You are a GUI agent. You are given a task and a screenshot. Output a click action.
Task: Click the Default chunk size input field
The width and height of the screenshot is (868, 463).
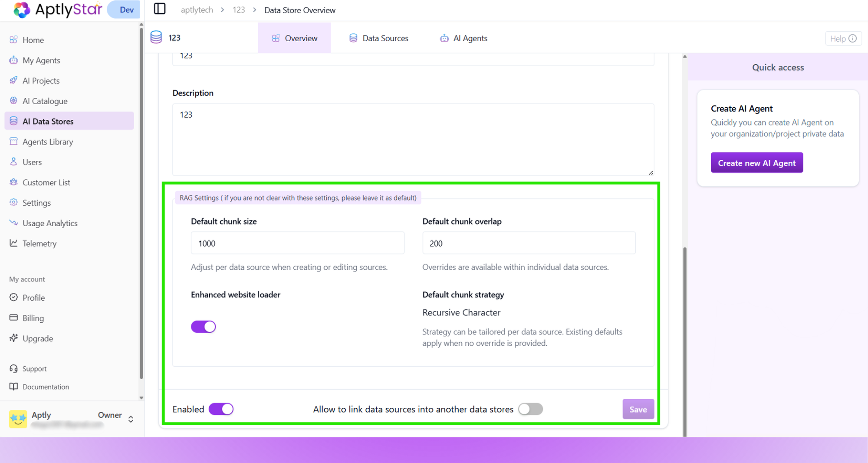click(x=297, y=243)
